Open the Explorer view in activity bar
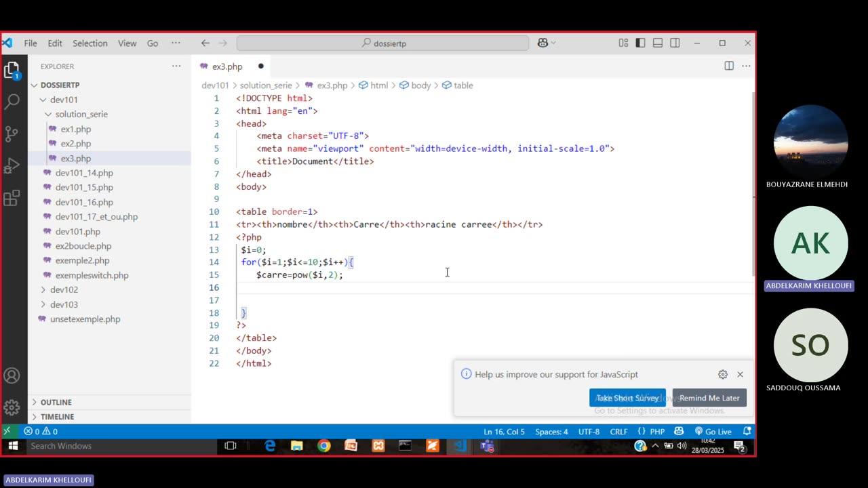This screenshot has width=868, height=488. click(12, 70)
